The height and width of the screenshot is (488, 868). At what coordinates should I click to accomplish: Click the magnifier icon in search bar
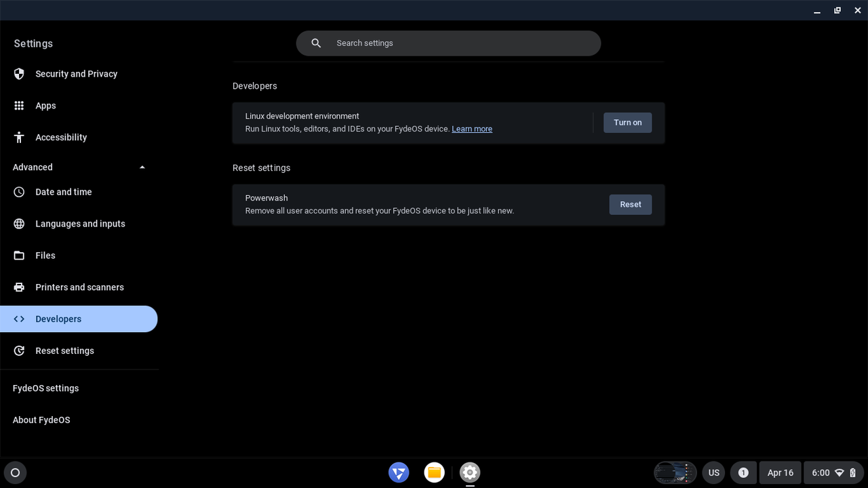point(316,43)
